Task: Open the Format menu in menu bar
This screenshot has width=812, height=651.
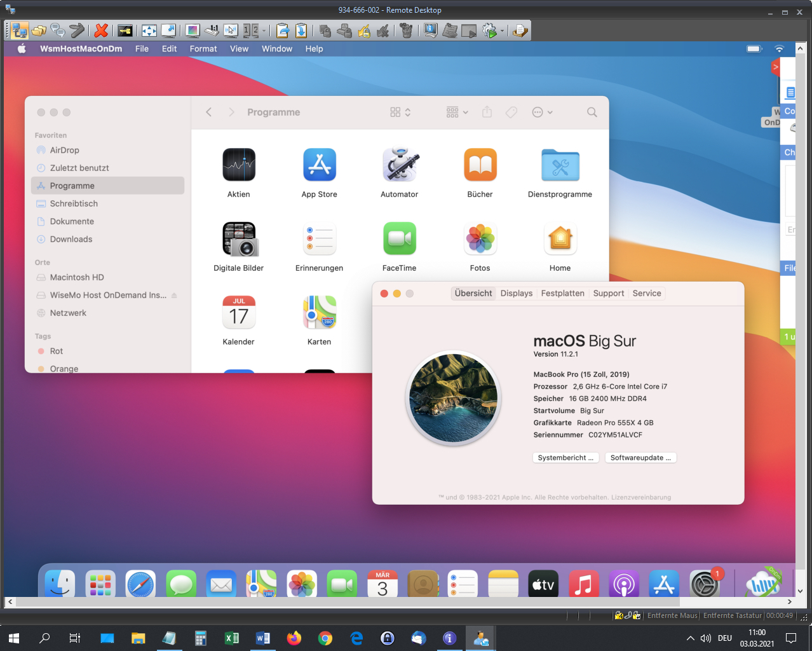Action: 203,49
